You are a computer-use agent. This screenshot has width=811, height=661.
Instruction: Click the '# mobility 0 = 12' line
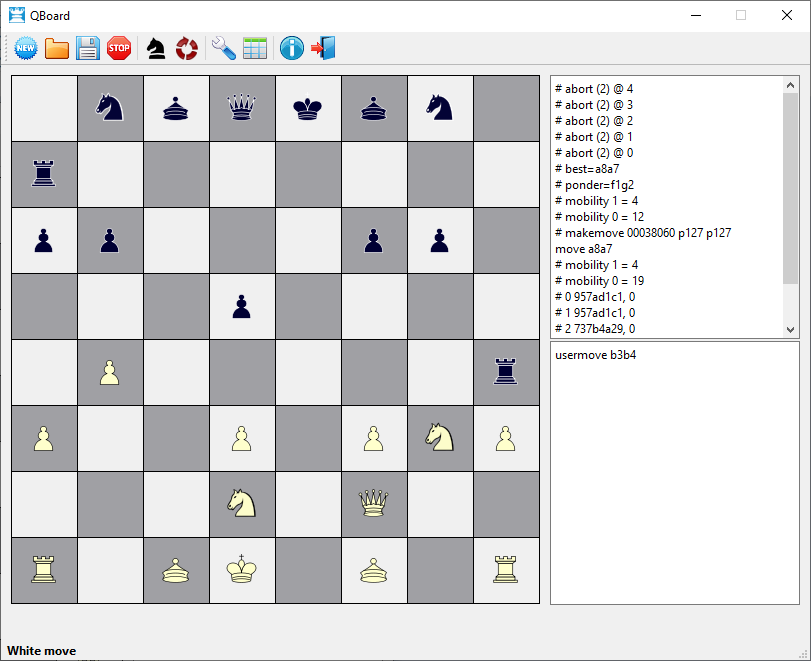point(599,217)
